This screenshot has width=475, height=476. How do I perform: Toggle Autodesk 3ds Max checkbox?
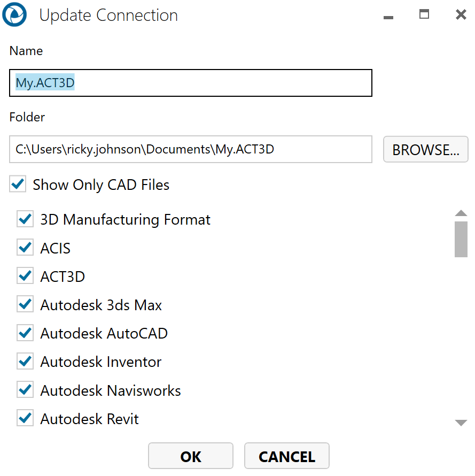[25, 305]
